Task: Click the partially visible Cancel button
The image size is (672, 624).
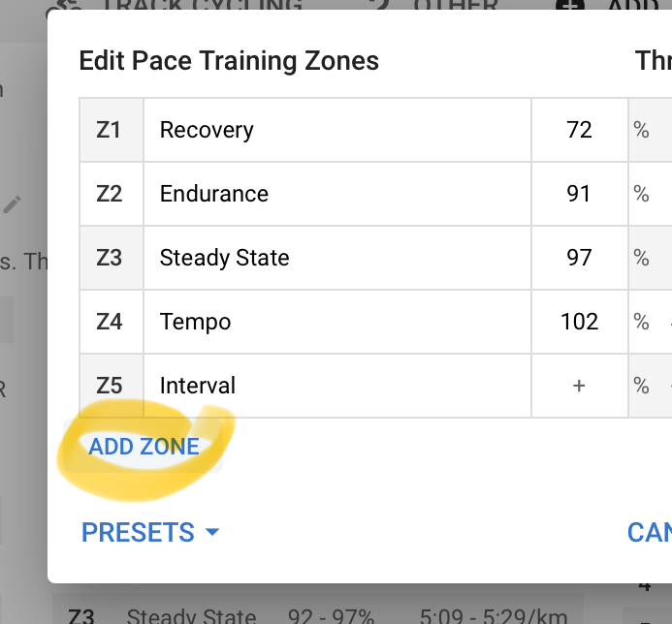Action: click(649, 533)
